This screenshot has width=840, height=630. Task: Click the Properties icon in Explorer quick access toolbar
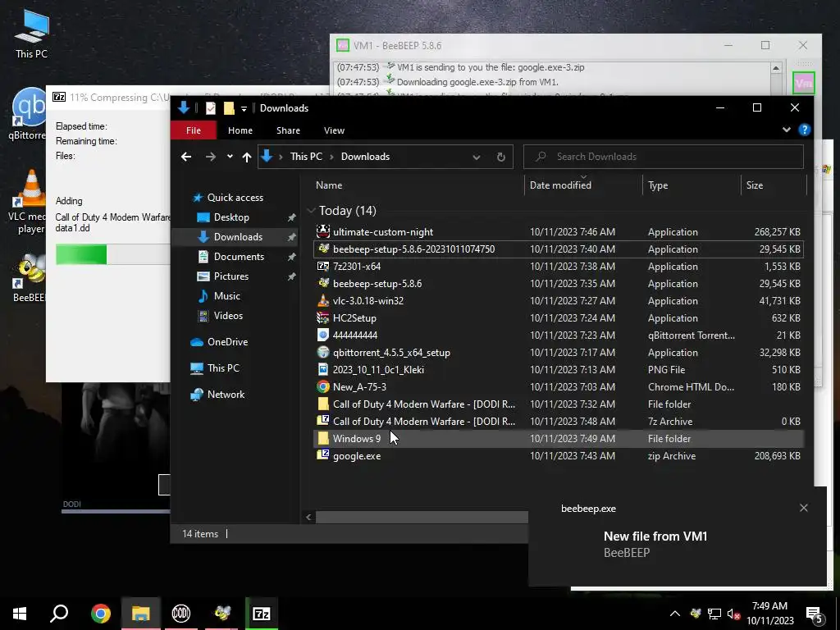click(x=211, y=108)
